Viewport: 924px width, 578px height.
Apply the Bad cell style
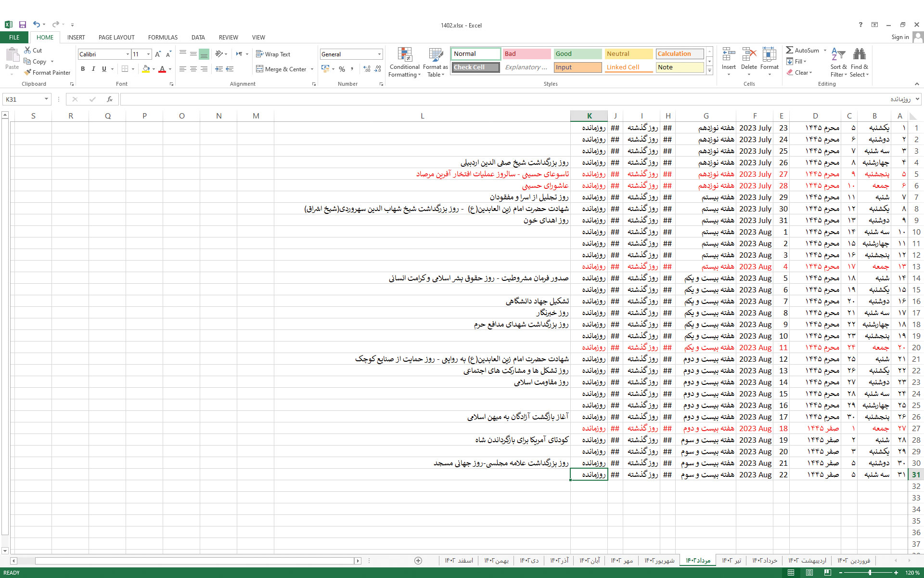click(526, 54)
